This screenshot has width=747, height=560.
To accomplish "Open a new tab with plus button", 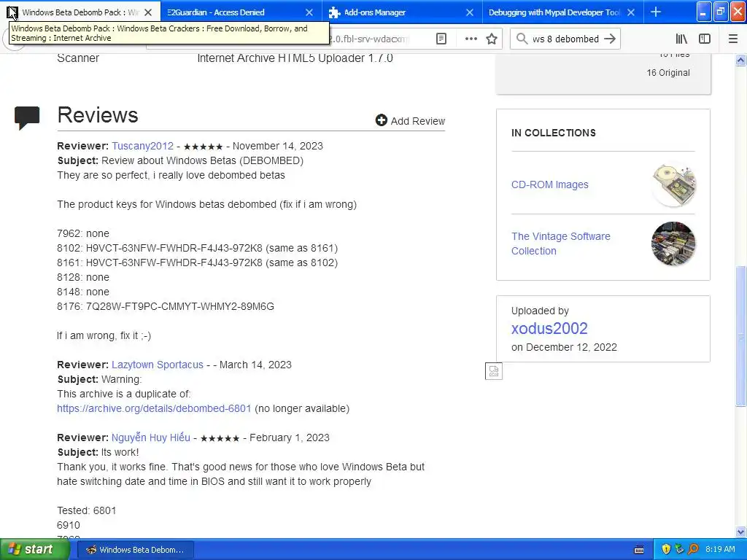I will click(x=656, y=12).
